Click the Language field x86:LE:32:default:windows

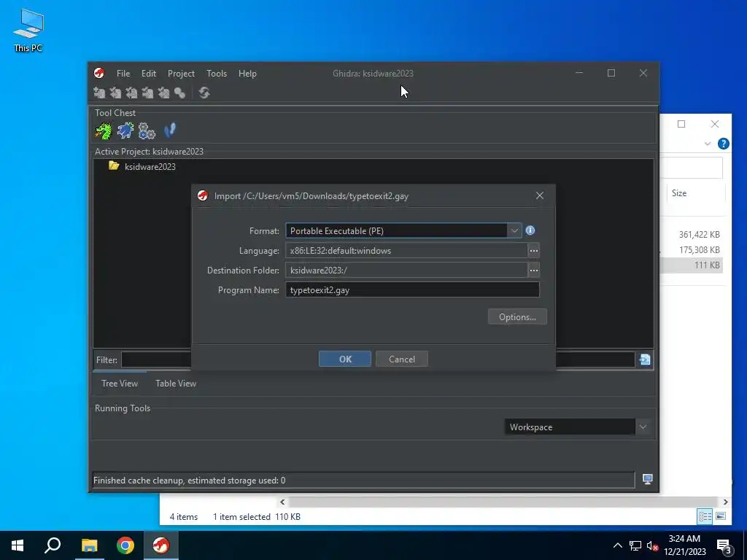click(406, 251)
